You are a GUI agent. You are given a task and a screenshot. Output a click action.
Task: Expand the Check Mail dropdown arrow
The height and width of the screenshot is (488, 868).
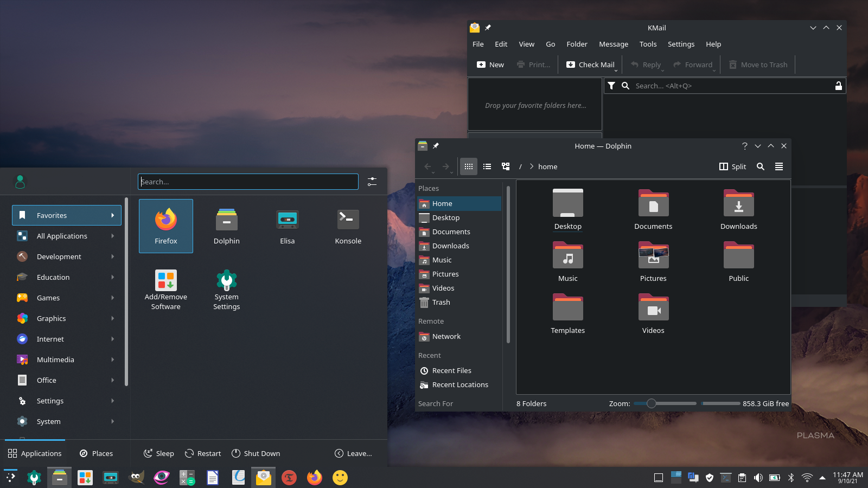tap(616, 70)
